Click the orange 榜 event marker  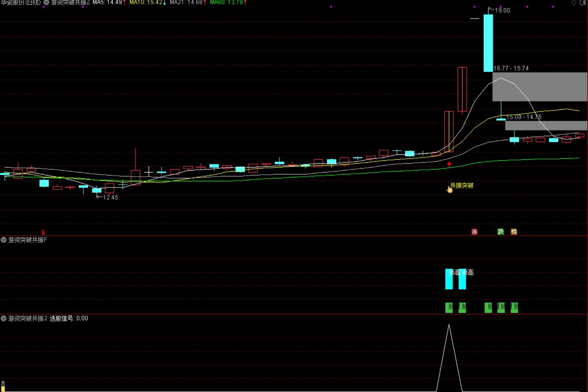[514, 232]
